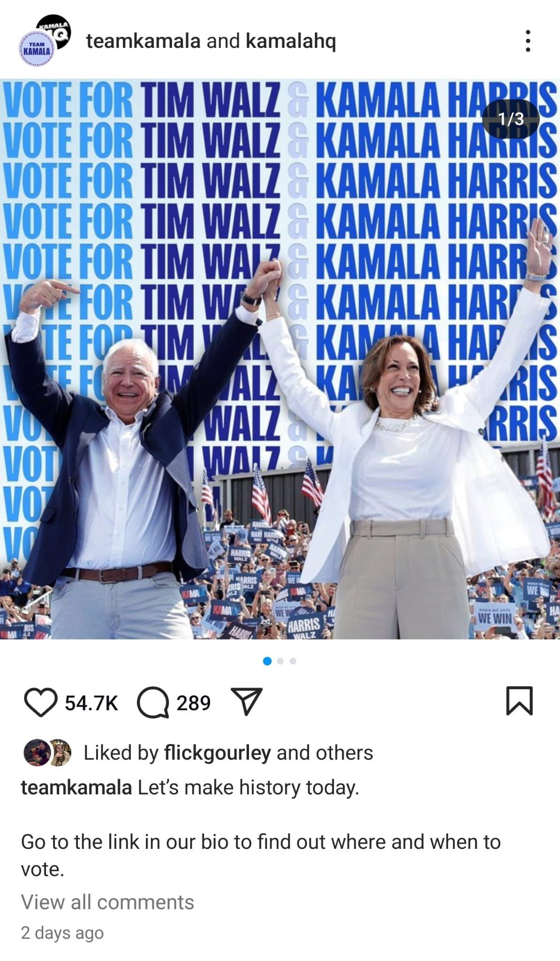This screenshot has width=560, height=961.
Task: Tap the 1/3 carousel counter badge
Action: (511, 119)
